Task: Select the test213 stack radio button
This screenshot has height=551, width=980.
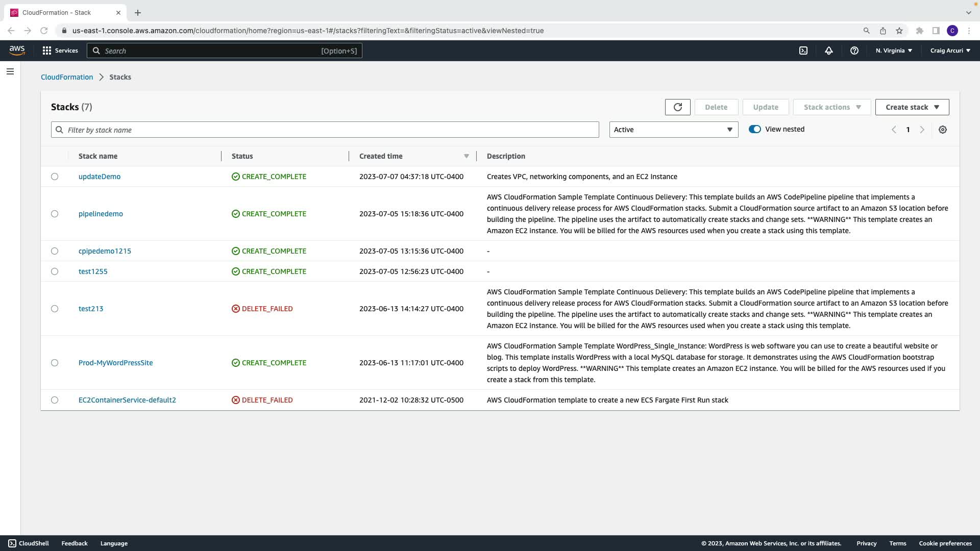Action: [55, 309]
